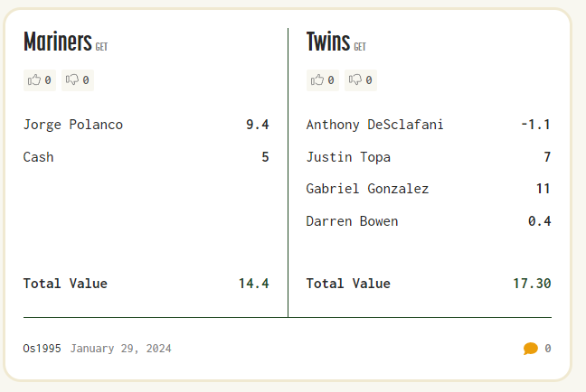
Task: Open Justin Topa player entry
Action: pos(348,157)
